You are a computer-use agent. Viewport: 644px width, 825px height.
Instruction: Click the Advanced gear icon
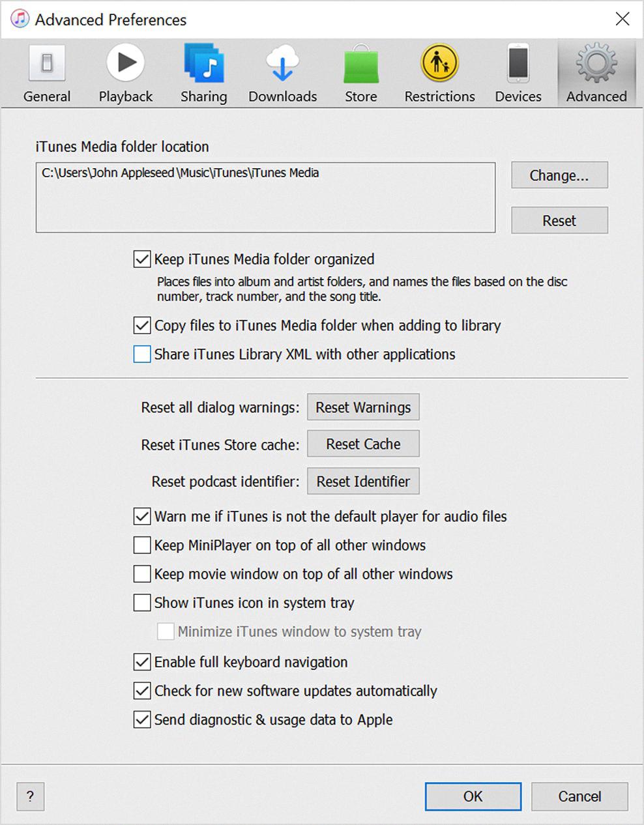click(x=596, y=63)
